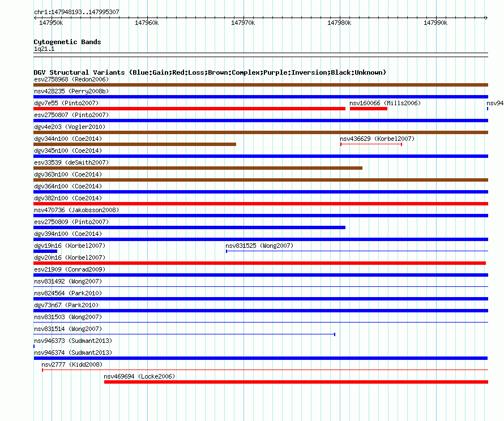Open the nsv831525 (Wong2007) variant

[x=357, y=251]
